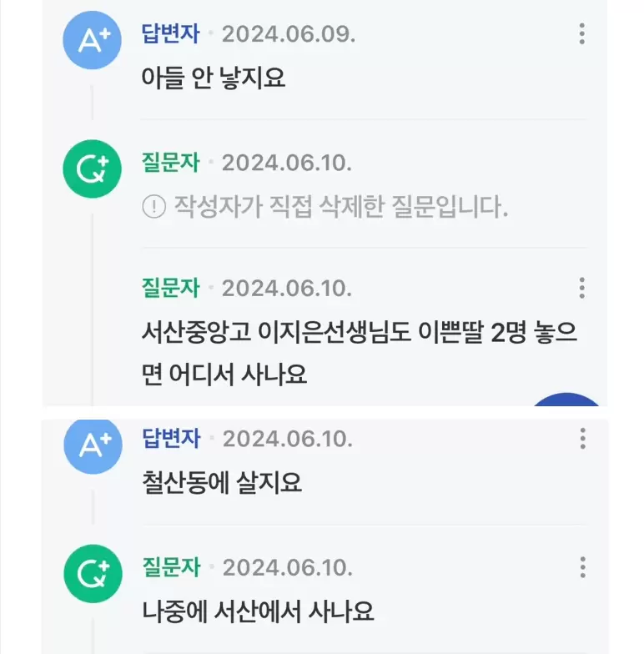The image size is (644, 654).
Task: Select 답변자 label on 아들 안 낳지요 reply
Action: tap(170, 33)
